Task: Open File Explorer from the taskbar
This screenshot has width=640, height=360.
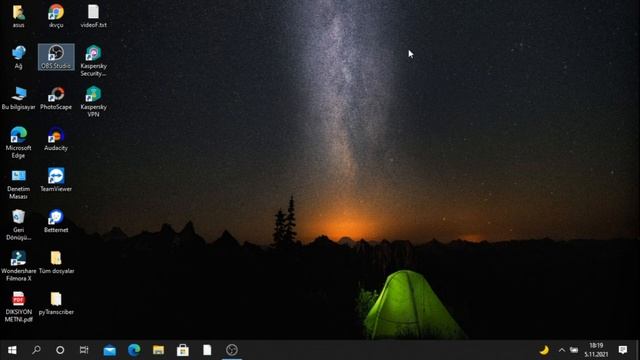Action: pyautogui.click(x=158, y=350)
